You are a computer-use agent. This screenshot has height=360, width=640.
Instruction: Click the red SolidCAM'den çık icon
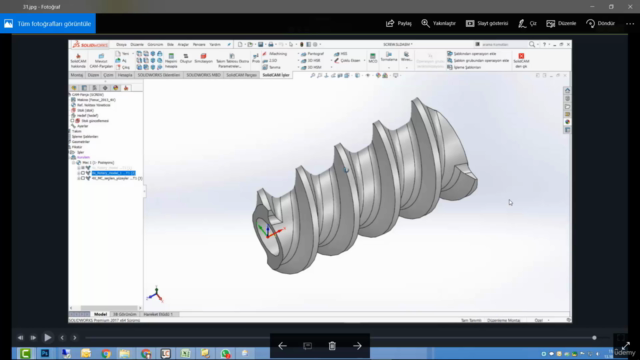click(521, 56)
